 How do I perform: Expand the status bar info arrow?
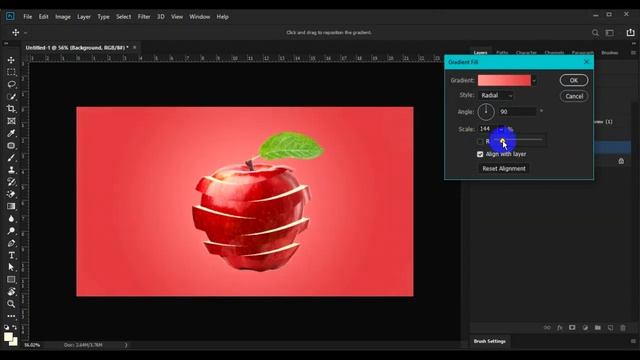pos(126,345)
